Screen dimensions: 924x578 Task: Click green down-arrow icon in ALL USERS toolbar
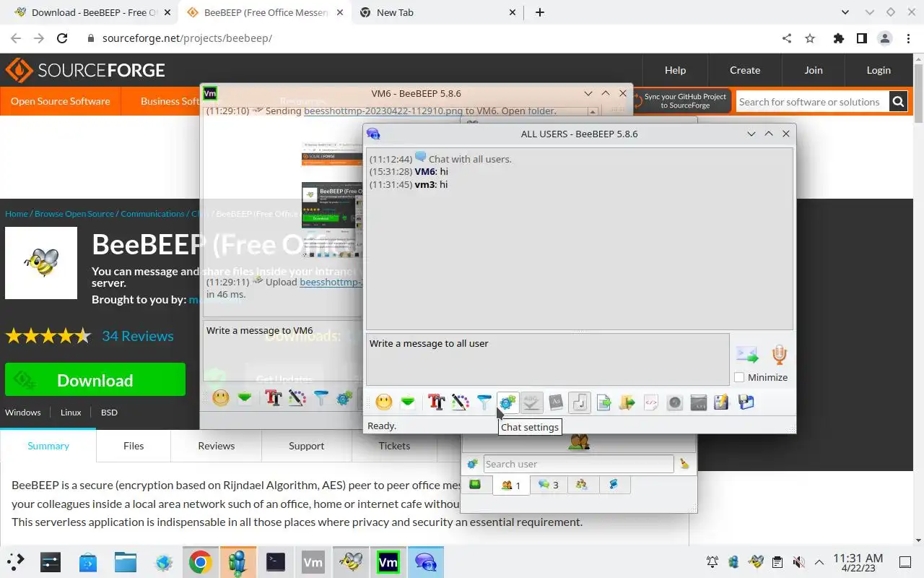(408, 402)
